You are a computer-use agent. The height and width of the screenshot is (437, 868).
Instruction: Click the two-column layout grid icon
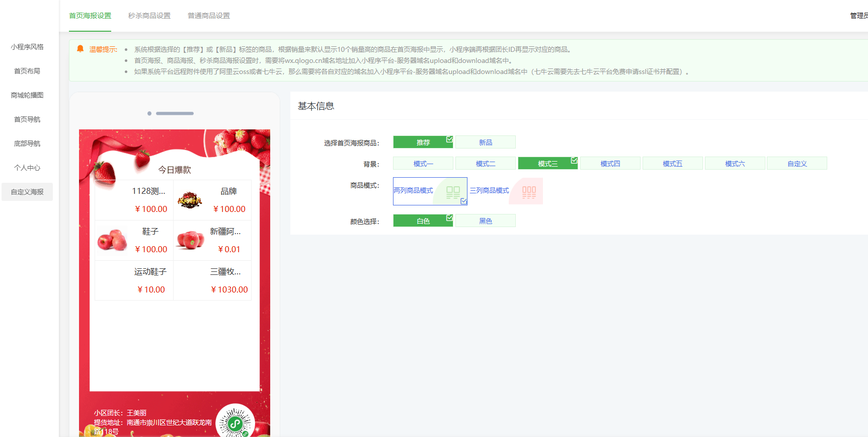(x=453, y=192)
